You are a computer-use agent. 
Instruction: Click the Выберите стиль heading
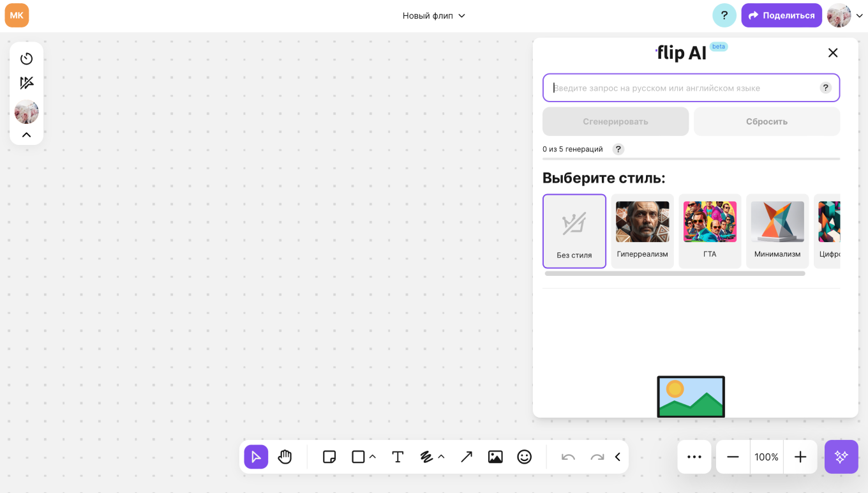604,178
